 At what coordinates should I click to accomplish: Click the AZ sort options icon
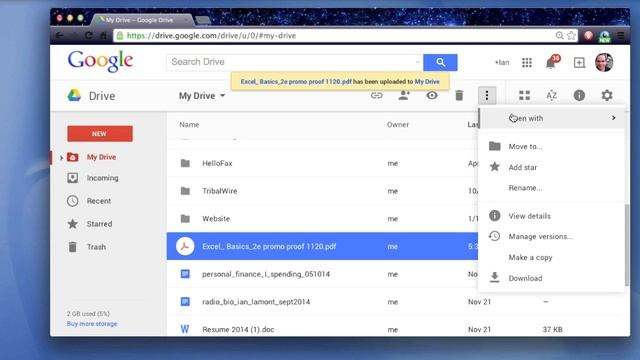point(551,96)
